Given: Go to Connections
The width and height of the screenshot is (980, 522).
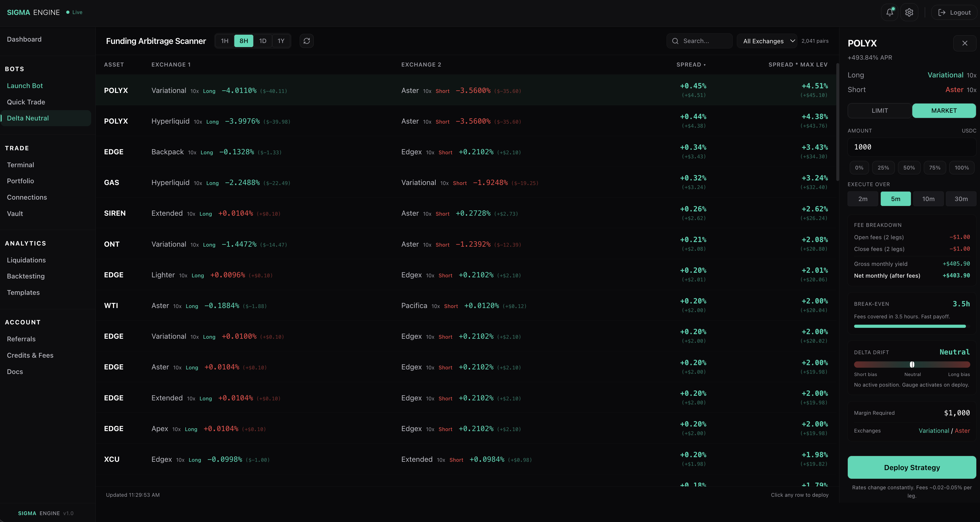Looking at the screenshot, I should click(27, 197).
